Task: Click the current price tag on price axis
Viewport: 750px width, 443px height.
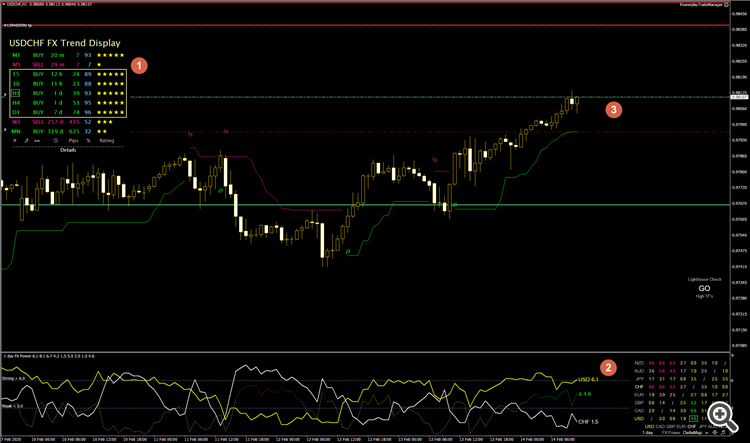Action: point(739,97)
